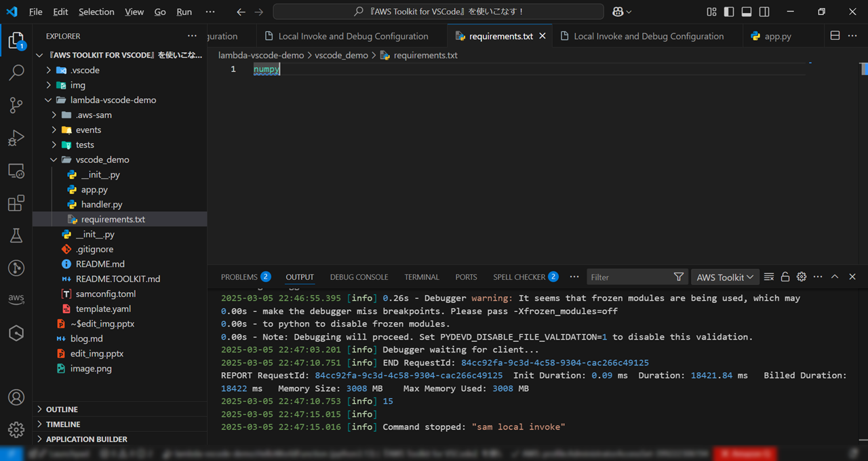Switch to the Terminal tab
The width and height of the screenshot is (868, 461).
tap(421, 277)
